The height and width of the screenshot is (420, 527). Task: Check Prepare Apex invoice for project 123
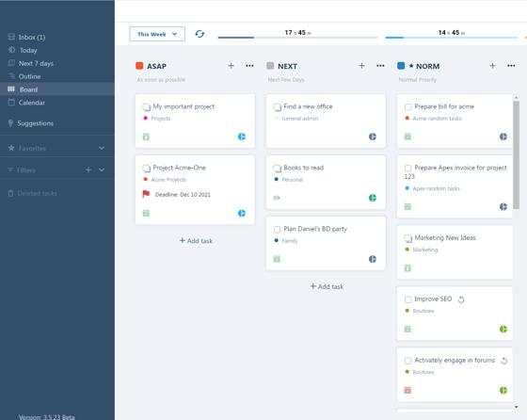[x=408, y=169]
